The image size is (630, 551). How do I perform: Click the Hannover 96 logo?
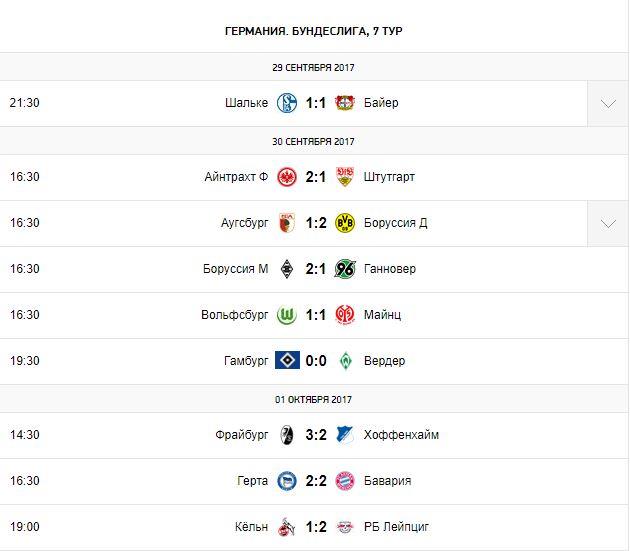coord(345,268)
